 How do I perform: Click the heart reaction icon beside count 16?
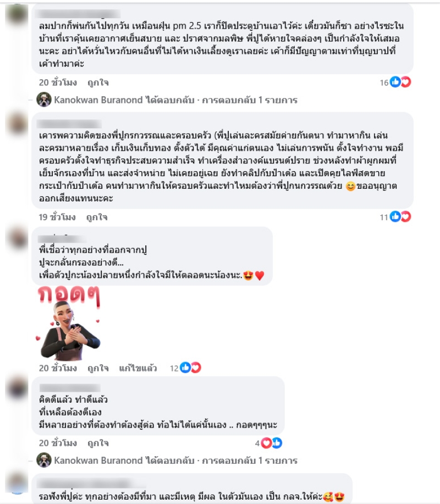pyautogui.click(x=406, y=83)
